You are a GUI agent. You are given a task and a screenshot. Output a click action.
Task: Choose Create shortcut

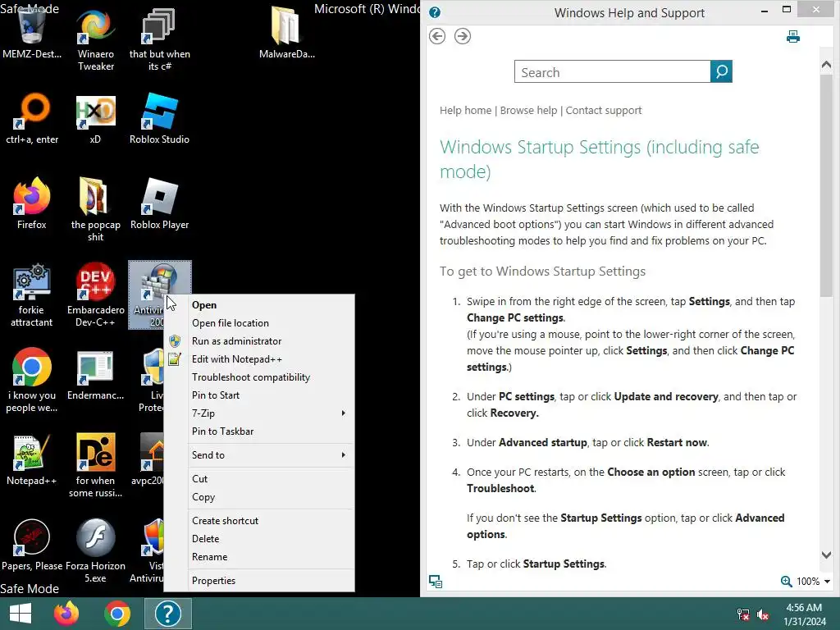[259, 521]
